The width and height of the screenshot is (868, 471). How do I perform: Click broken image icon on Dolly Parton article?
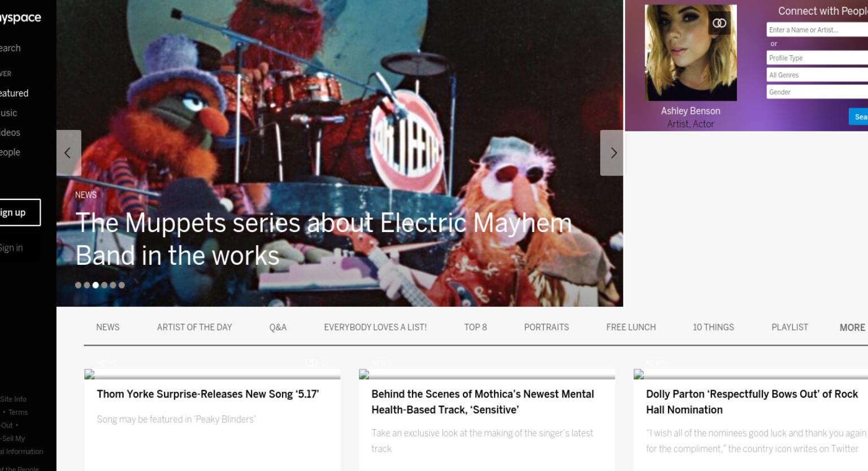(639, 374)
